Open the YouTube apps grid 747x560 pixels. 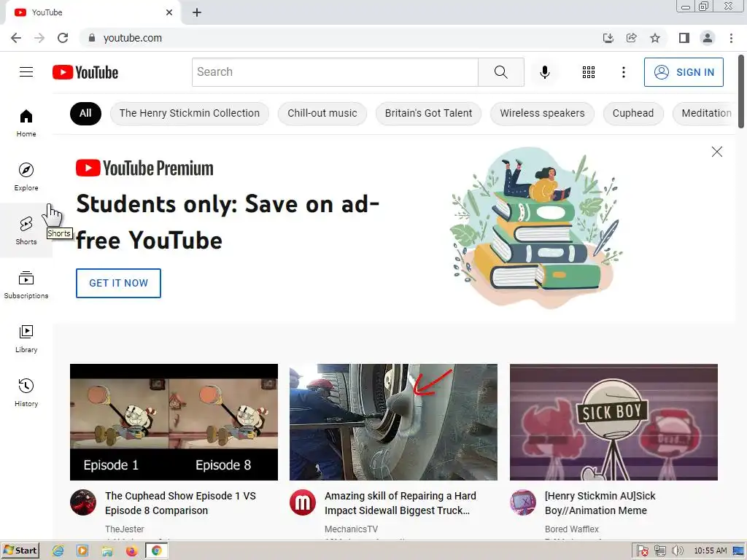(589, 72)
